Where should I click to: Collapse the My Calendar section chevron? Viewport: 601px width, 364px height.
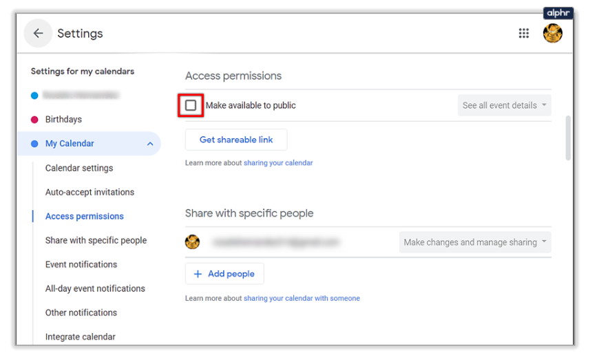150,144
